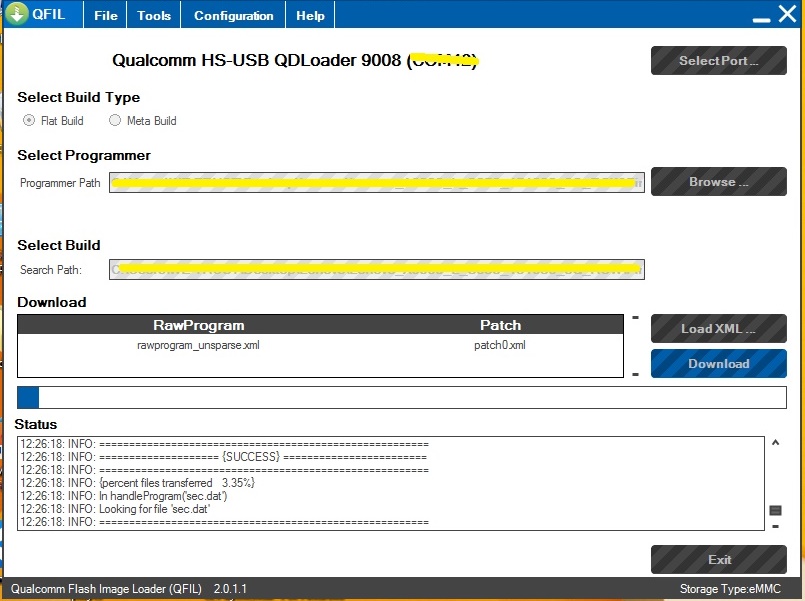Choose the Meta Build radio option
The height and width of the screenshot is (601, 805).
click(115, 121)
